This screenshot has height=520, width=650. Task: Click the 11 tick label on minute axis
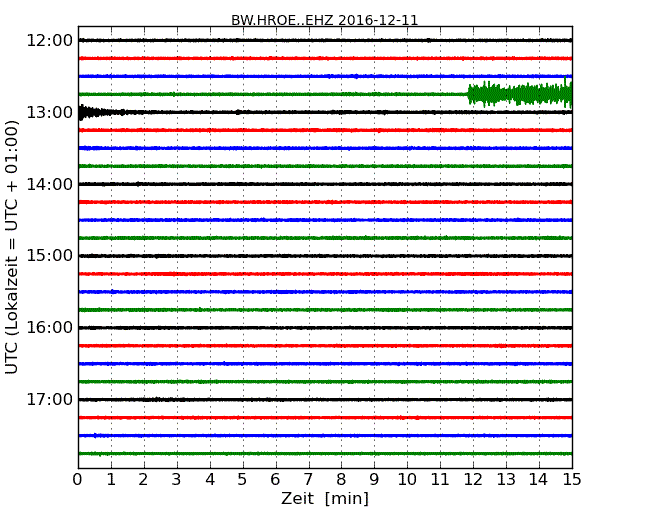coord(440,480)
